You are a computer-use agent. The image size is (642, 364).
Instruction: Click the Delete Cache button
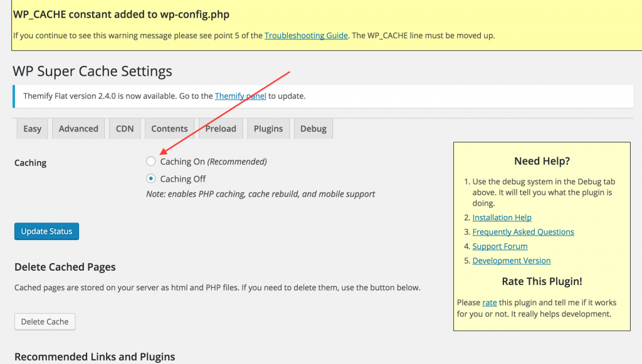[x=45, y=322]
